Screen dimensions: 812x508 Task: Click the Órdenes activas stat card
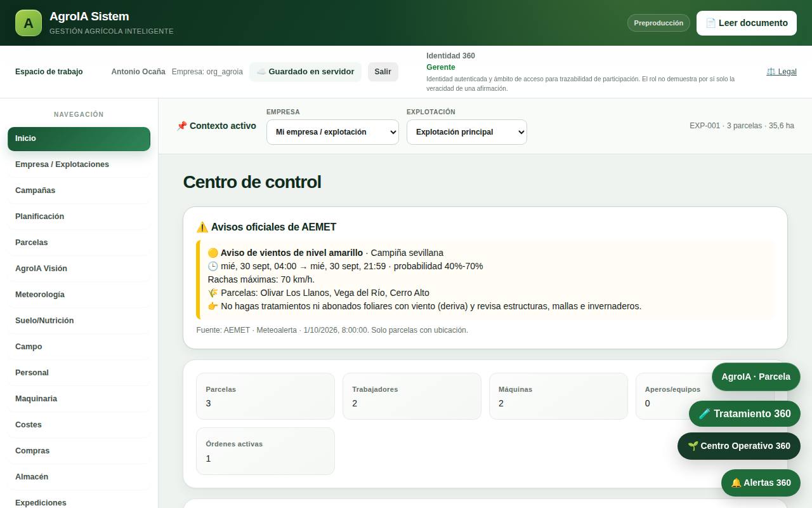[x=265, y=451]
